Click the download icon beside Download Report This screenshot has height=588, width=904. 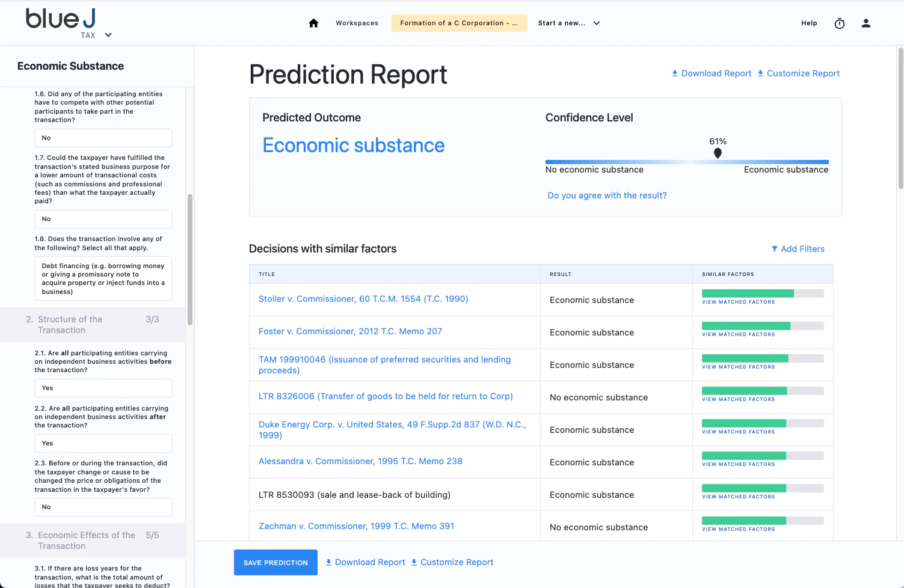point(674,73)
